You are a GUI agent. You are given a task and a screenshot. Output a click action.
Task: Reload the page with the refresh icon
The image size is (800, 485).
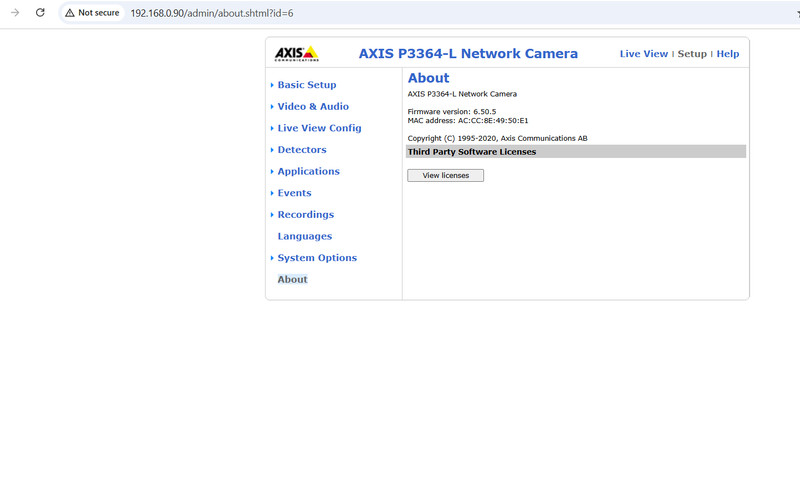tap(40, 13)
